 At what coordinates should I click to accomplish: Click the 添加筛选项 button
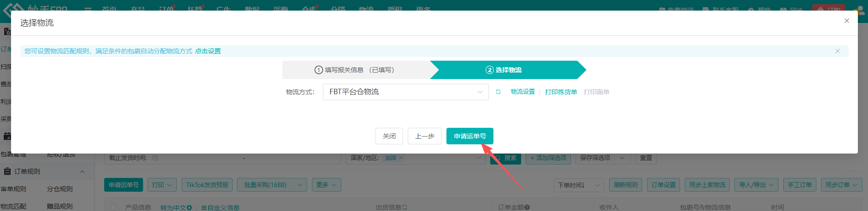[548, 158]
